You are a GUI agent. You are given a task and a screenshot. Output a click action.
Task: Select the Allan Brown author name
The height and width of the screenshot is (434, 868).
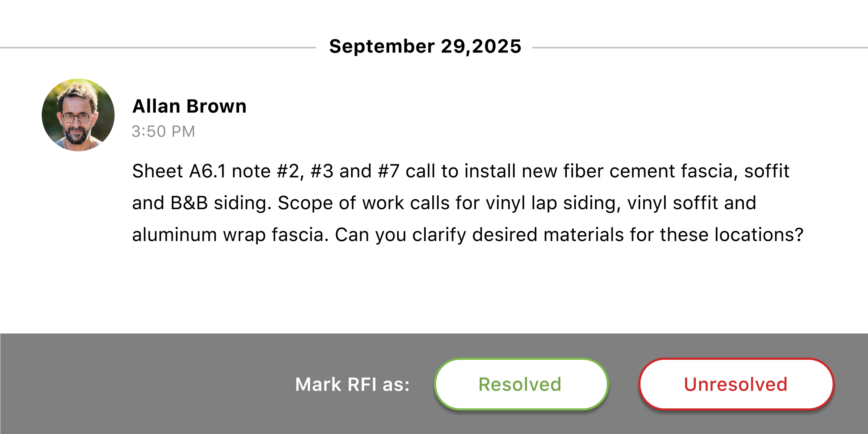pyautogui.click(x=189, y=106)
